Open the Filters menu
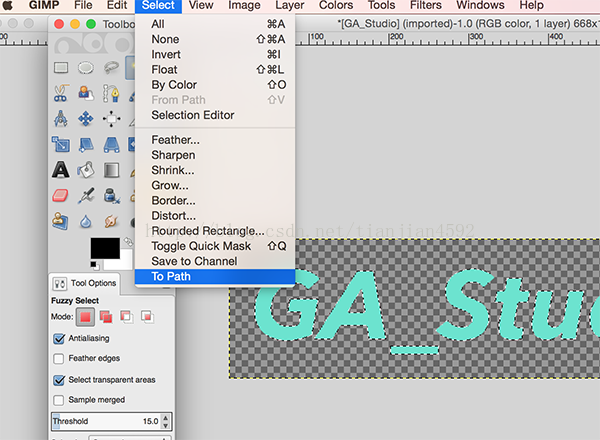This screenshot has height=440, width=600. click(426, 5)
